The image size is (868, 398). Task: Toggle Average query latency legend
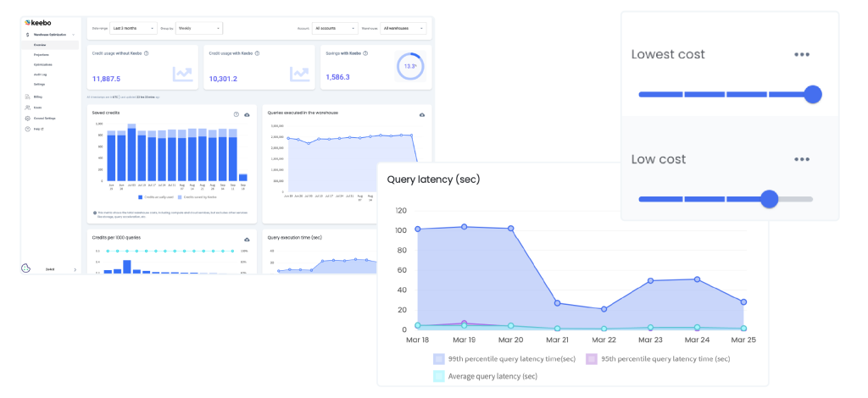click(x=486, y=376)
